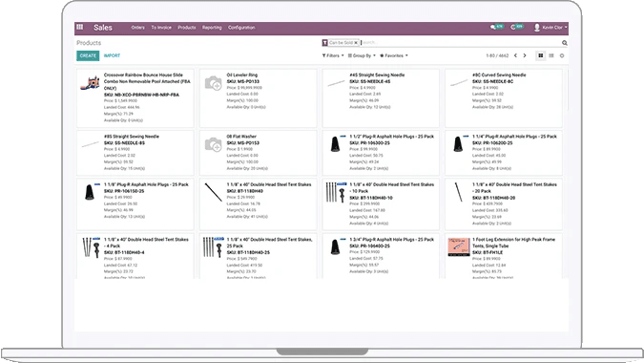The image size is (644, 363).
Task: Open the Crossover Rainbow Bounce House product thumbnail
Action: point(90,83)
